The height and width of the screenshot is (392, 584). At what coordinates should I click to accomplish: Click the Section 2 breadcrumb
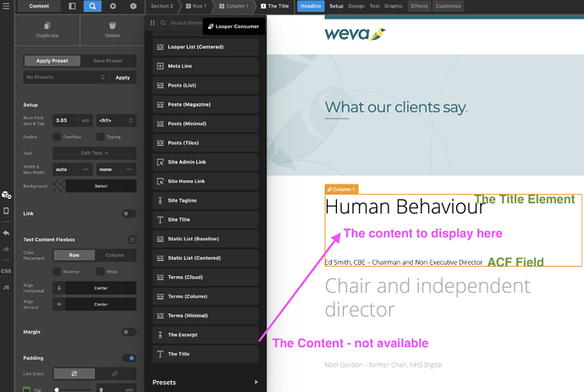tap(162, 6)
